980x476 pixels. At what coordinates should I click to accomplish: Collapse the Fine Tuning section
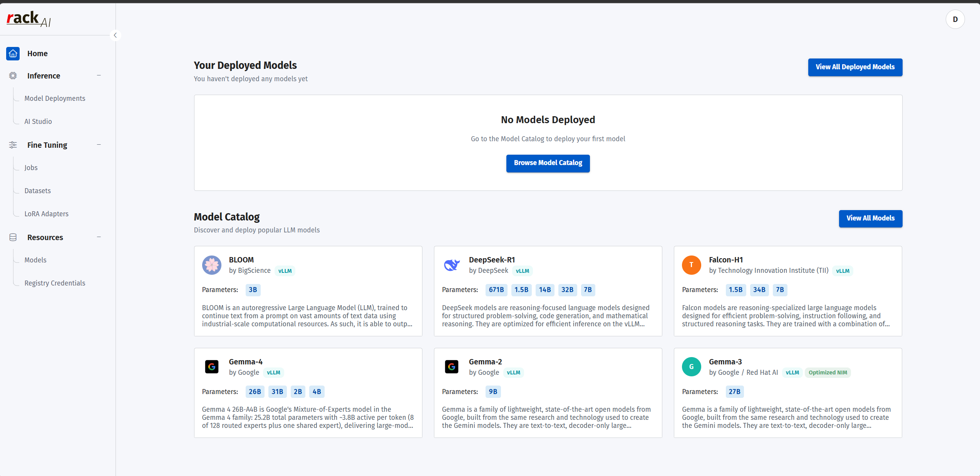pos(99,145)
